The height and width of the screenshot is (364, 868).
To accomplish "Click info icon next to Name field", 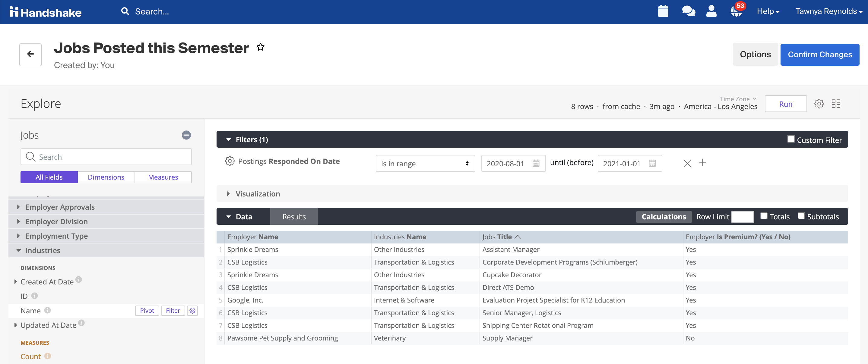I will click(x=48, y=310).
